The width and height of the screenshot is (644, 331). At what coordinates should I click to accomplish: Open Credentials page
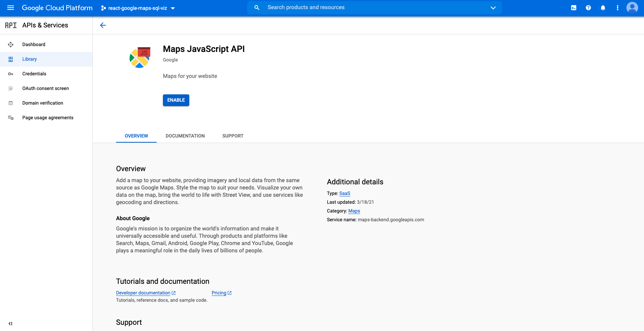[46, 74]
